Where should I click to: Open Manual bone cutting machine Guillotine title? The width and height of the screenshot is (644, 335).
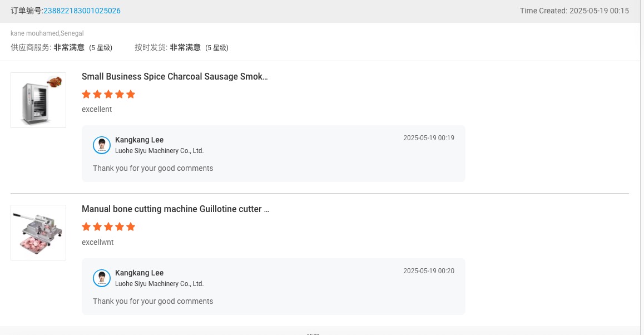175,209
